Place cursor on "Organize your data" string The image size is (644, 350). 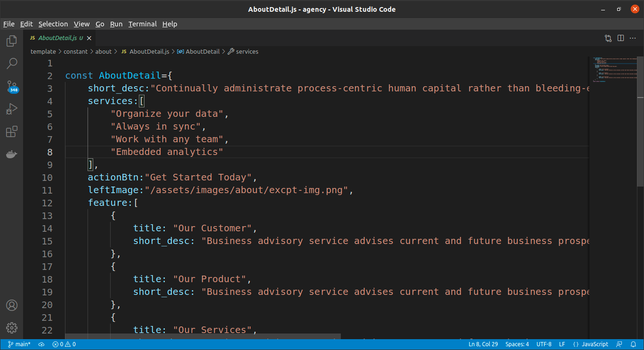(167, 114)
